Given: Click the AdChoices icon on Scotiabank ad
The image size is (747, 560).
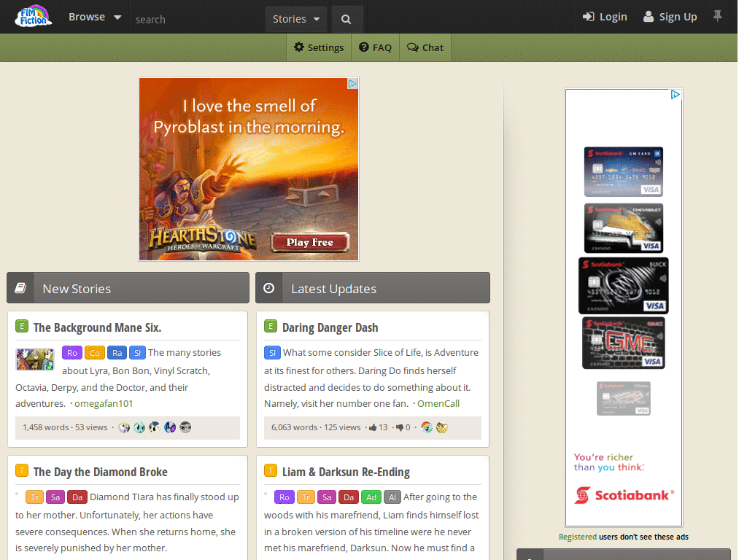Looking at the screenshot, I should click(x=675, y=94).
